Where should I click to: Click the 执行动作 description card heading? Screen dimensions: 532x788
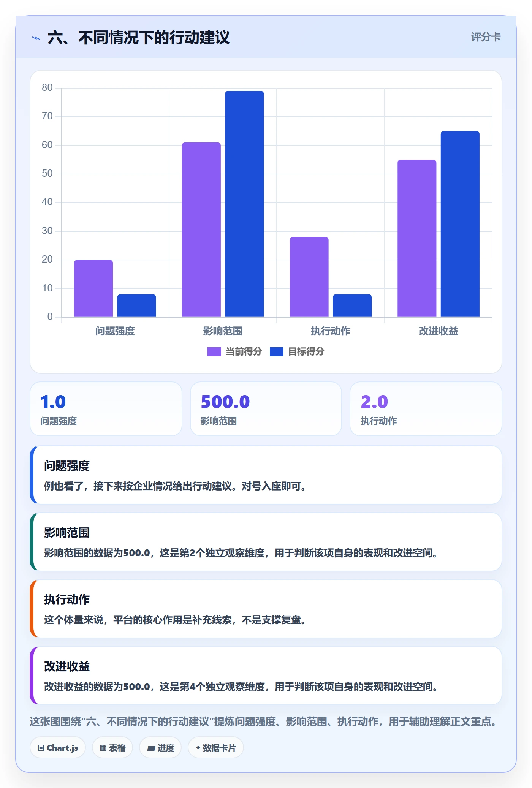coord(67,600)
